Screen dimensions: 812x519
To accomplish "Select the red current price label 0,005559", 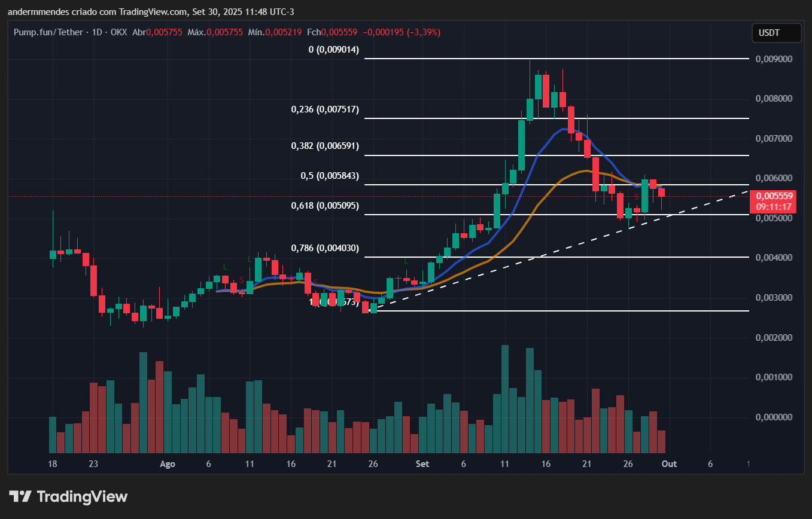I will point(774,196).
